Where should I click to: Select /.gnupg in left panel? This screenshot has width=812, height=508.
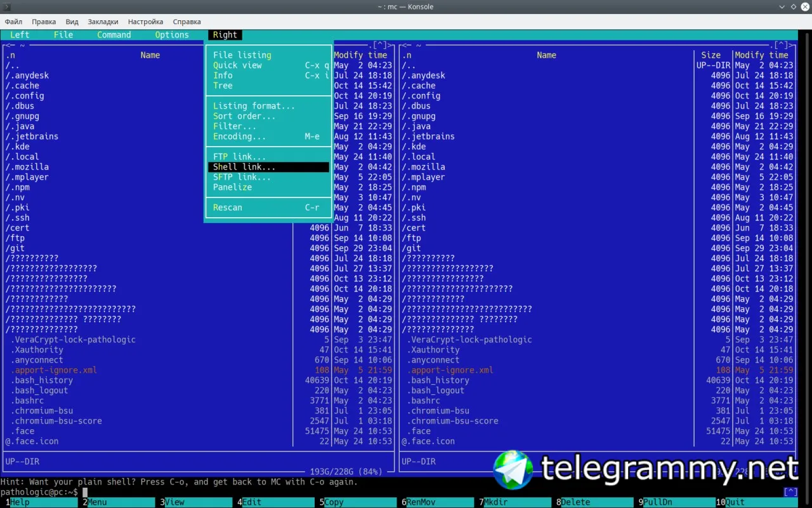click(22, 116)
